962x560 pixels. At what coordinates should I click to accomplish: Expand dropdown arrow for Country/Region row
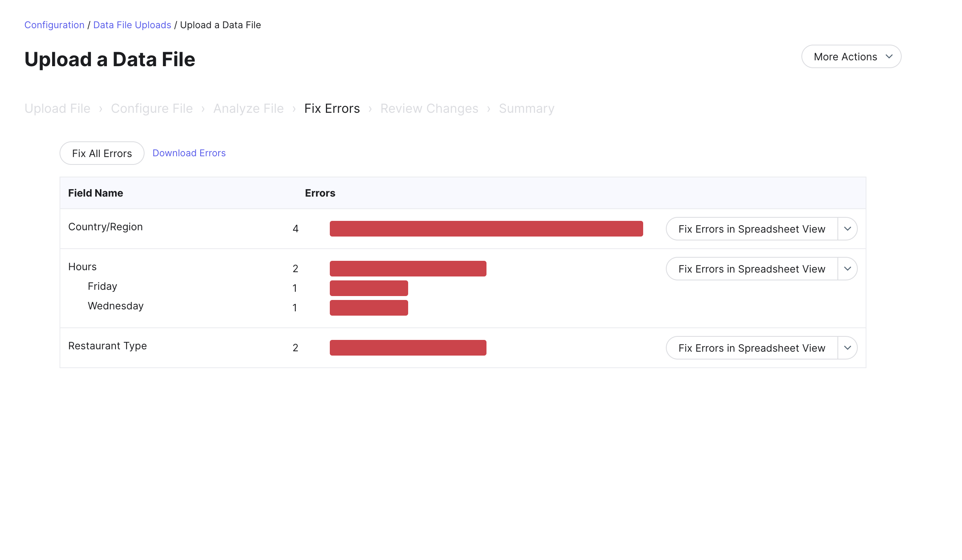tap(848, 229)
